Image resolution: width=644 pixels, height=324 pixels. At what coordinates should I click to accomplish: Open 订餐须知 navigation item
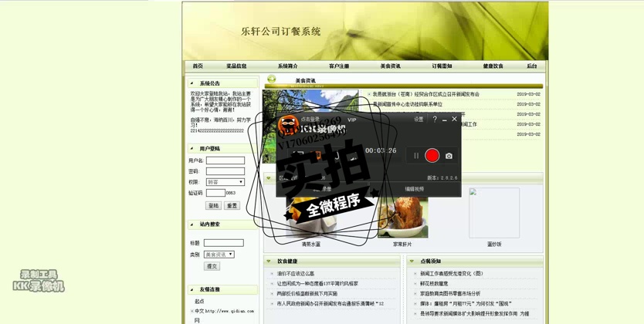(442, 66)
